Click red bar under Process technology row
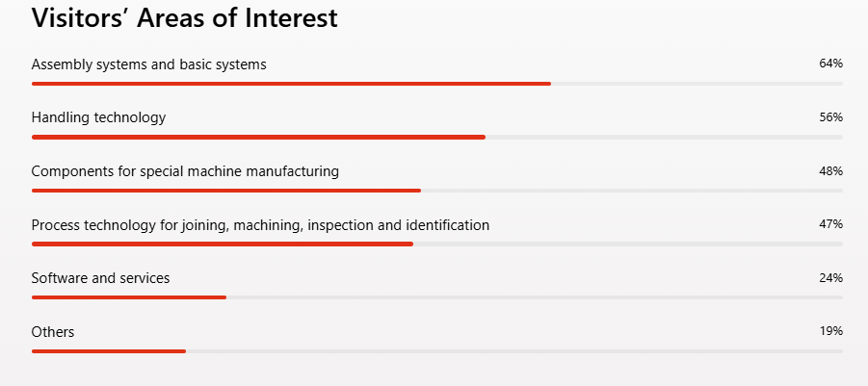The height and width of the screenshot is (386, 868). point(223,244)
